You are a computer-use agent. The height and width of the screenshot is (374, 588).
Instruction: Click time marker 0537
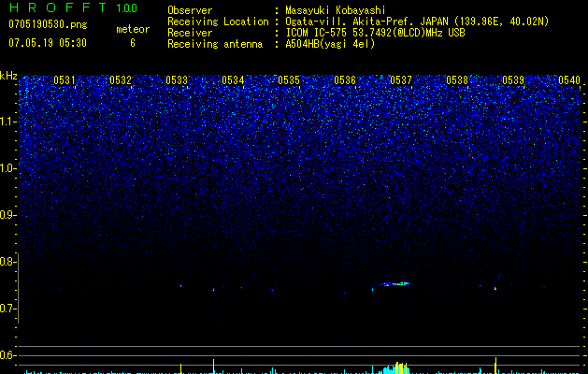coord(401,79)
